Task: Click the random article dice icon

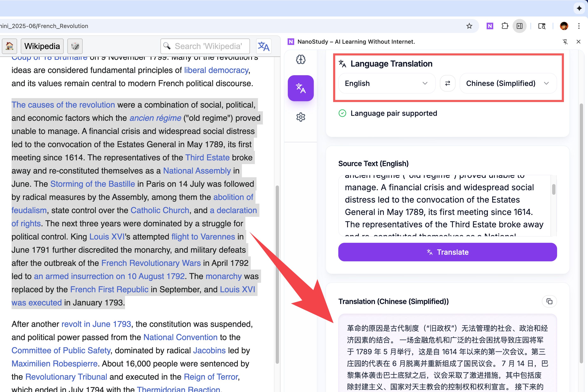Action: [x=75, y=46]
